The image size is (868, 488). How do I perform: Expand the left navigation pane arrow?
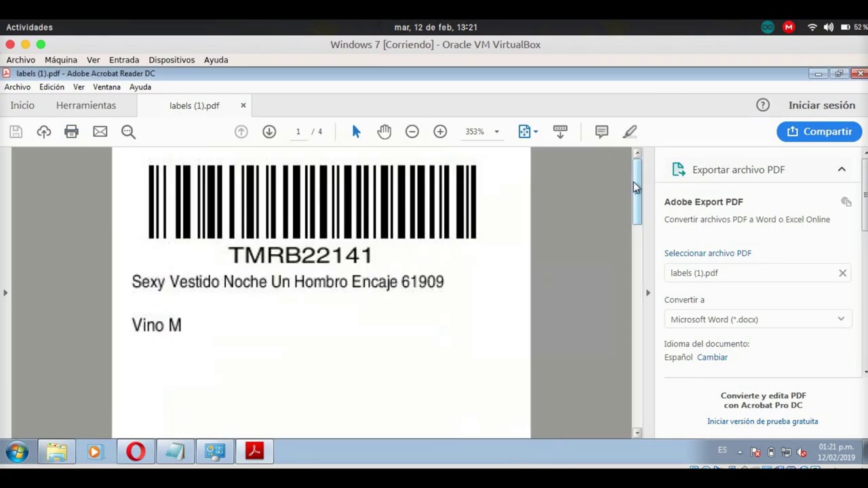[x=5, y=293]
